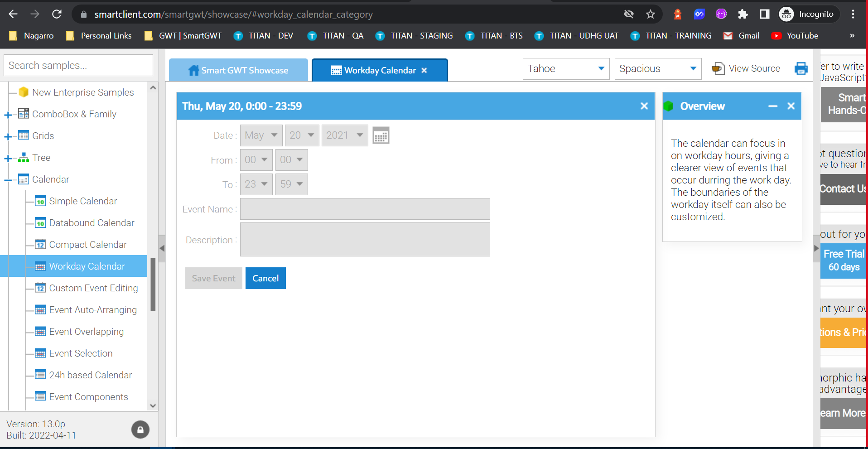Bookmark this page with the star icon
The width and height of the screenshot is (868, 449).
click(651, 14)
